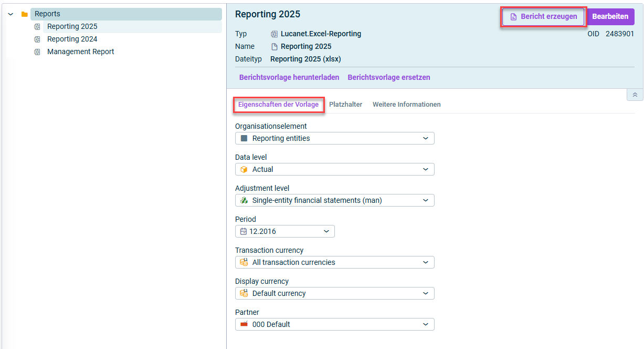
Task: Open the Weitere Informationen tab
Action: pos(406,105)
